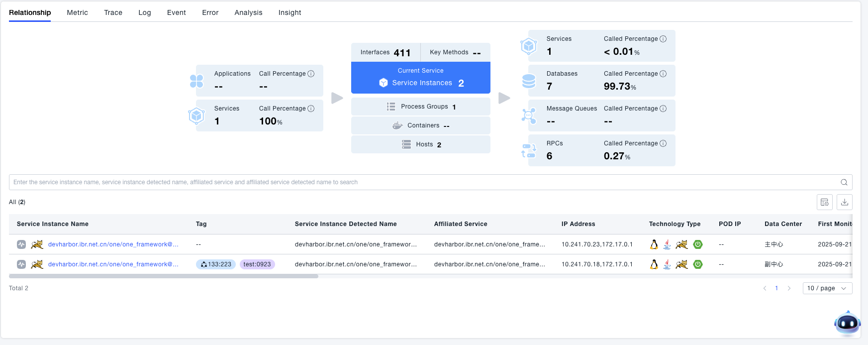This screenshot has width=868, height=345.
Task: Click the RPCs Called Percentage info icon
Action: (663, 143)
